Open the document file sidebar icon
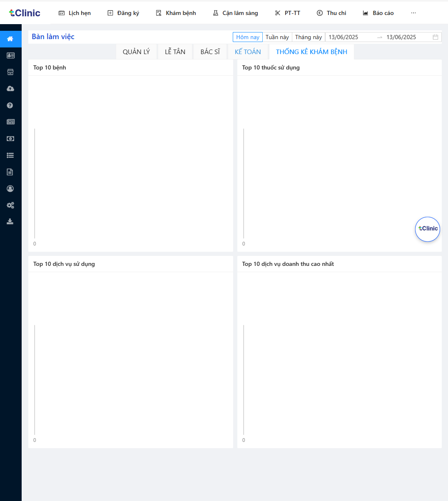The height and width of the screenshot is (501, 448). click(10, 172)
